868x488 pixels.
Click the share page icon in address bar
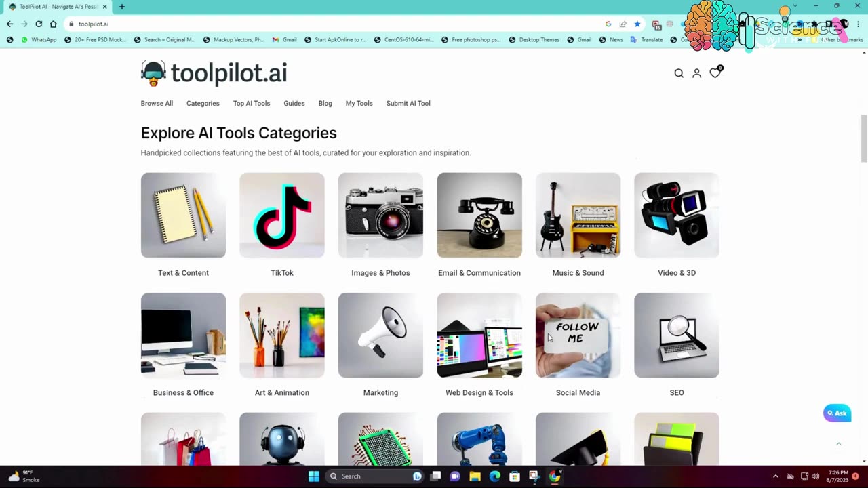coord(623,24)
